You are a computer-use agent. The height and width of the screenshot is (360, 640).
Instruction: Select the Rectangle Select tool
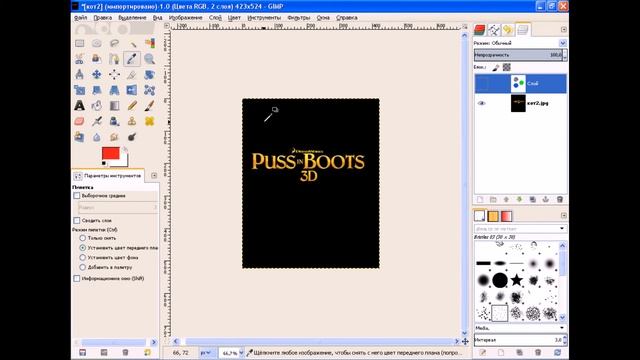click(79, 43)
